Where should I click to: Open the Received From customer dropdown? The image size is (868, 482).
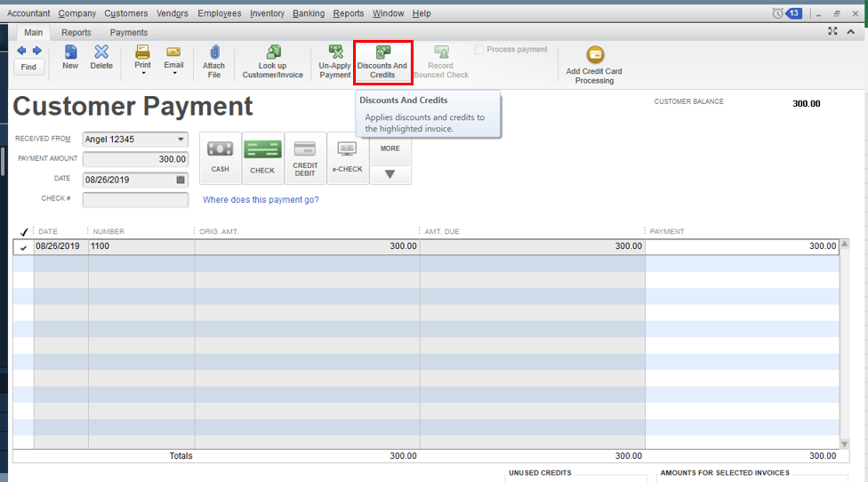point(181,140)
